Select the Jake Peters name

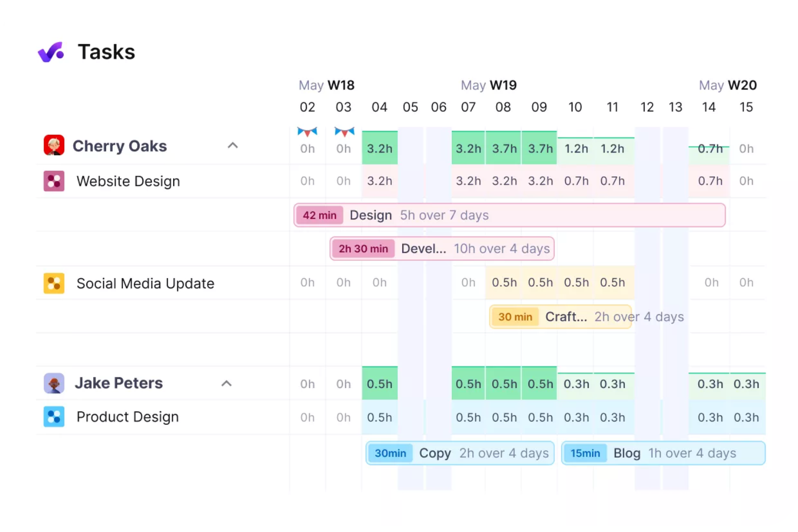(119, 383)
